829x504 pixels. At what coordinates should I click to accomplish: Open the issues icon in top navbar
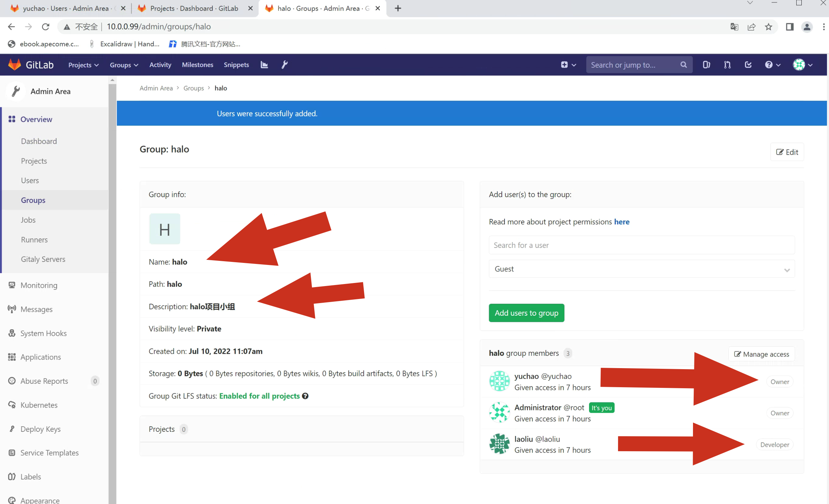coord(706,65)
